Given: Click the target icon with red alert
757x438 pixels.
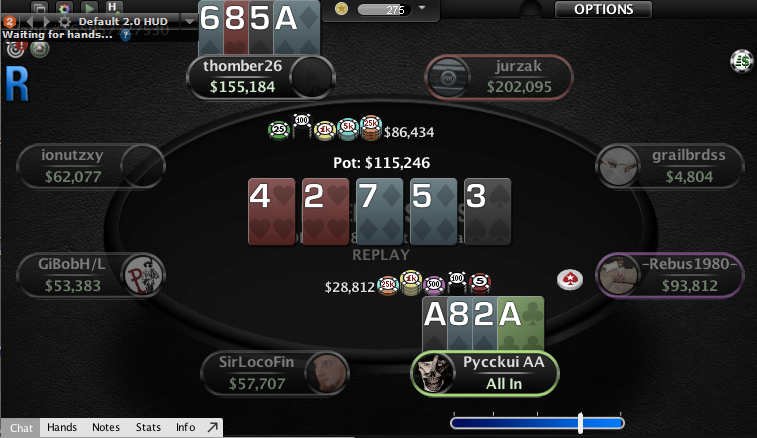Looking at the screenshot, I should [15, 49].
